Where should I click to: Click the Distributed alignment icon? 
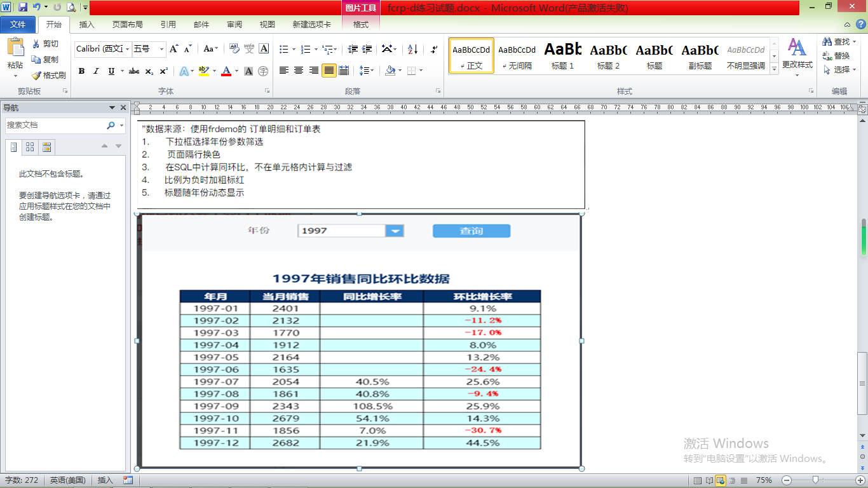pos(344,71)
